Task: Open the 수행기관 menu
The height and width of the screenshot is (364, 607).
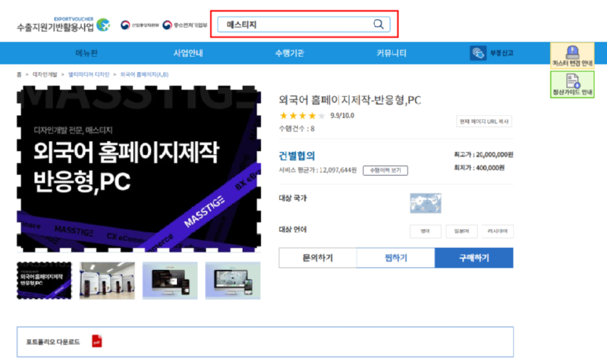Action: (x=289, y=53)
